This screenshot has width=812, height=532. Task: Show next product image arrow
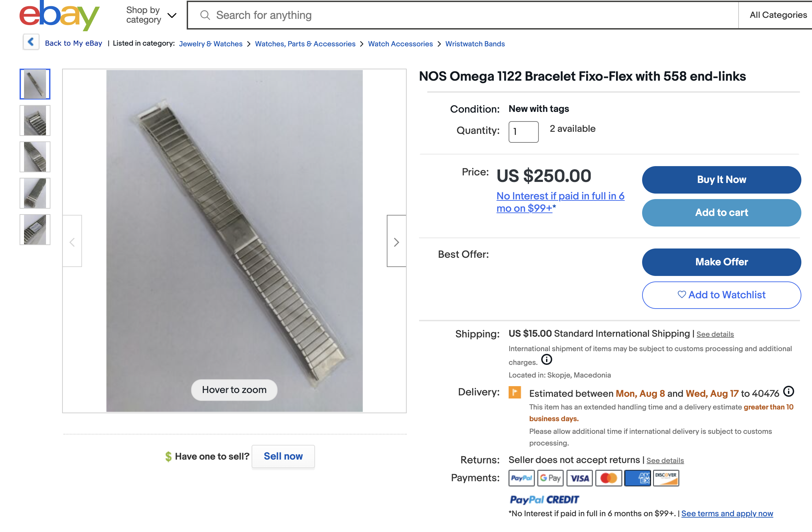point(396,242)
